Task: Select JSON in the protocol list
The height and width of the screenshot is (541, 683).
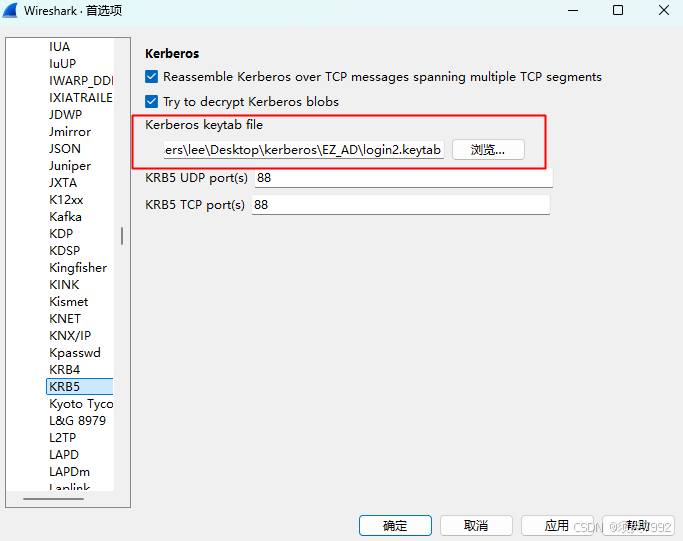Action: 65,149
